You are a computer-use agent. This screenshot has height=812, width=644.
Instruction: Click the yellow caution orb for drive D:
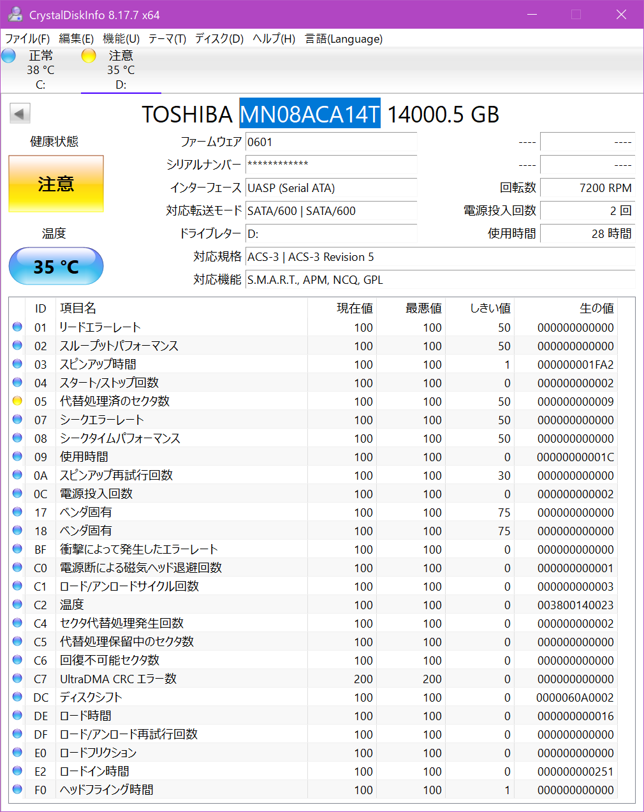click(x=89, y=56)
